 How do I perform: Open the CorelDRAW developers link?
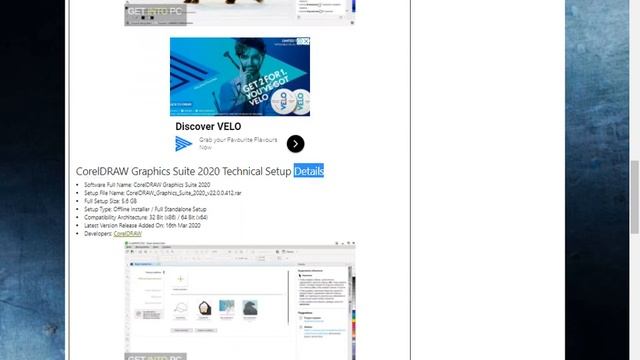click(127, 233)
